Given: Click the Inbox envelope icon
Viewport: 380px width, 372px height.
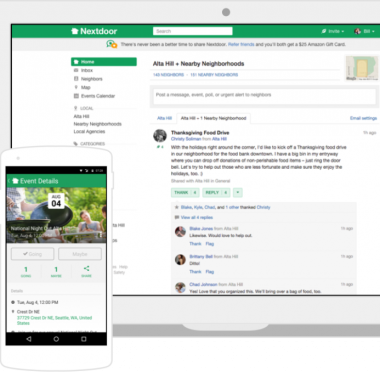Looking at the screenshot, I should point(76,70).
